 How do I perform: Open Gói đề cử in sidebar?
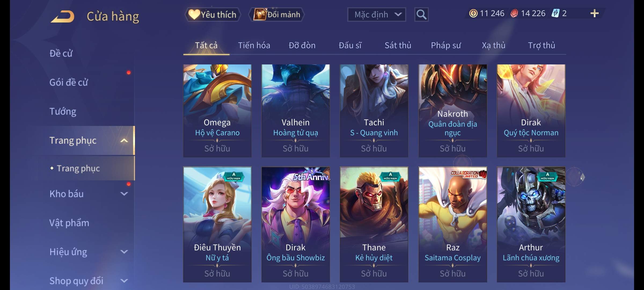click(x=69, y=82)
